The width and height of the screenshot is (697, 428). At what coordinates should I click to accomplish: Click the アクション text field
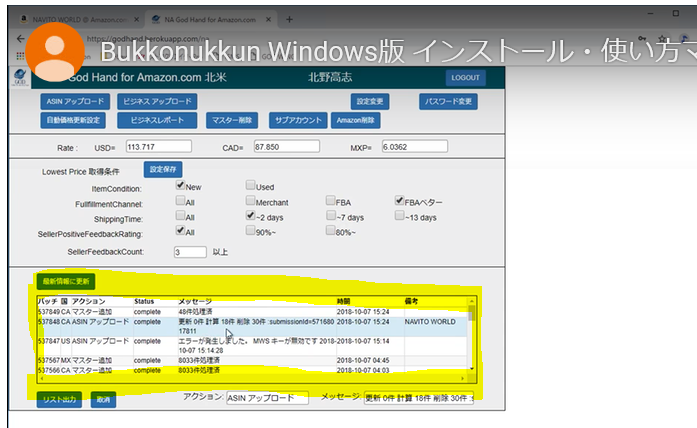(267, 398)
